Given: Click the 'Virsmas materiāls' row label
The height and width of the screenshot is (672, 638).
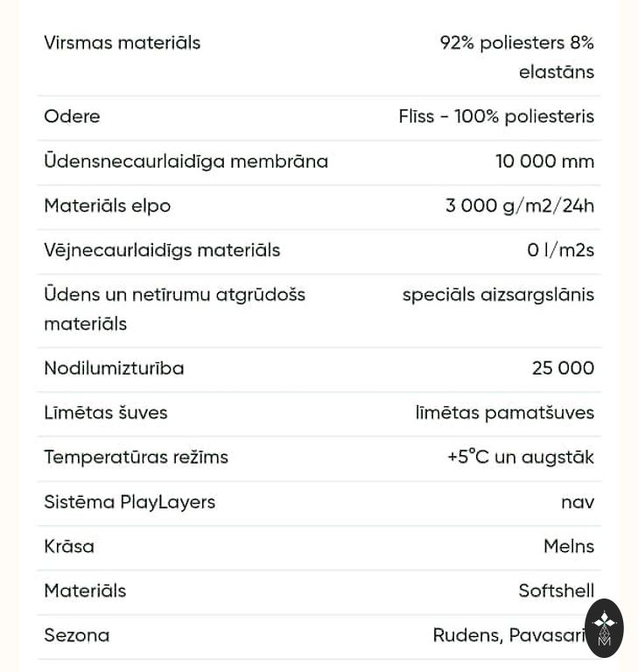Looking at the screenshot, I should pyautogui.click(x=122, y=43).
